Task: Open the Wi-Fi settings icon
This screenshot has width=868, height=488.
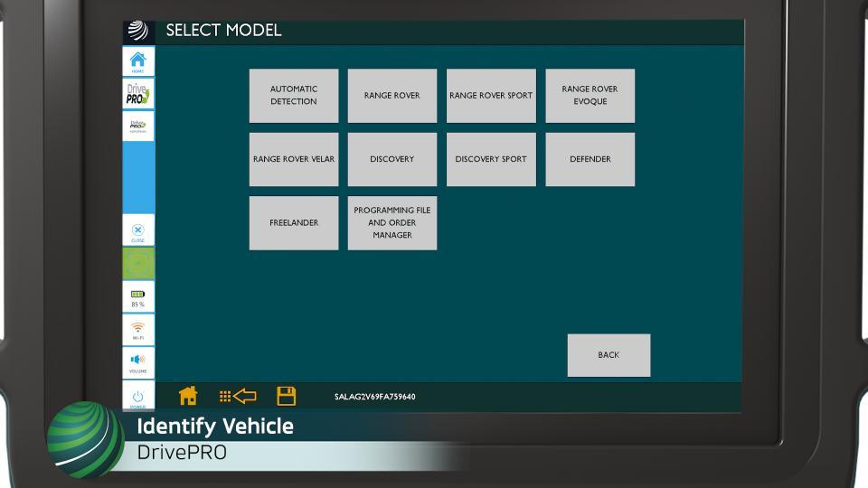Action: pos(137,330)
